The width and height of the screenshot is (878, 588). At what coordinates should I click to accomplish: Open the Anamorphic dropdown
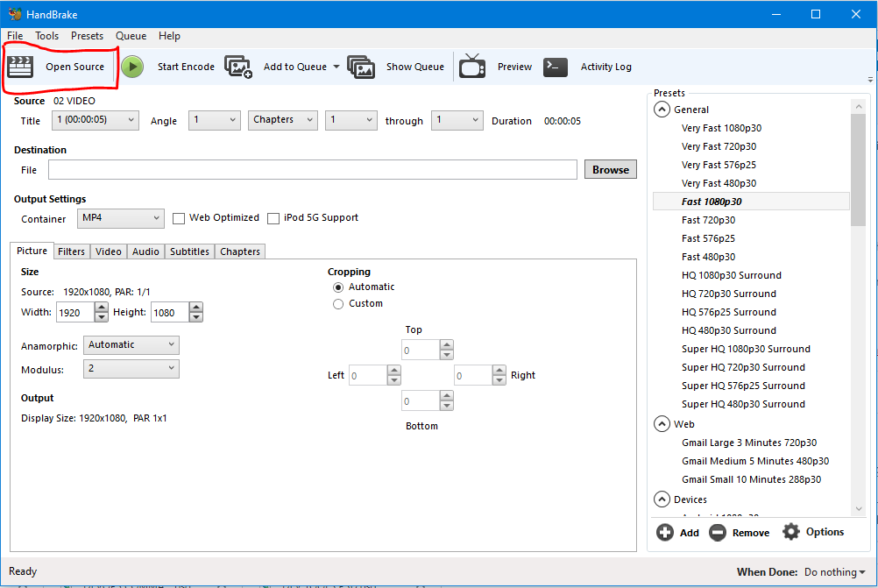[x=131, y=345]
